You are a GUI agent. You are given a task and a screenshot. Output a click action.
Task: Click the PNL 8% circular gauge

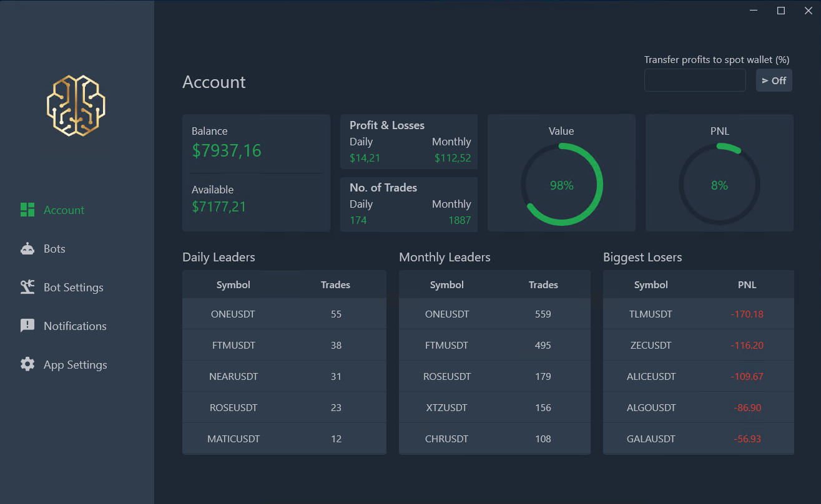click(x=719, y=185)
